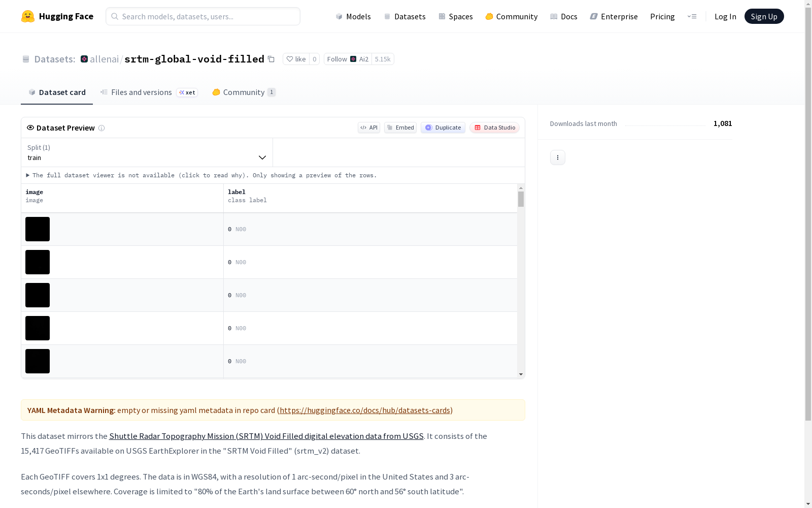Open the Models page from navbar
Image resolution: width=812 pixels, height=508 pixels.
[353, 16]
